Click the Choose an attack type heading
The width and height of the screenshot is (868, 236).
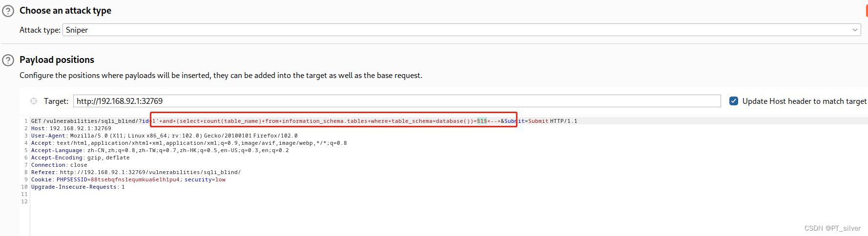click(65, 11)
